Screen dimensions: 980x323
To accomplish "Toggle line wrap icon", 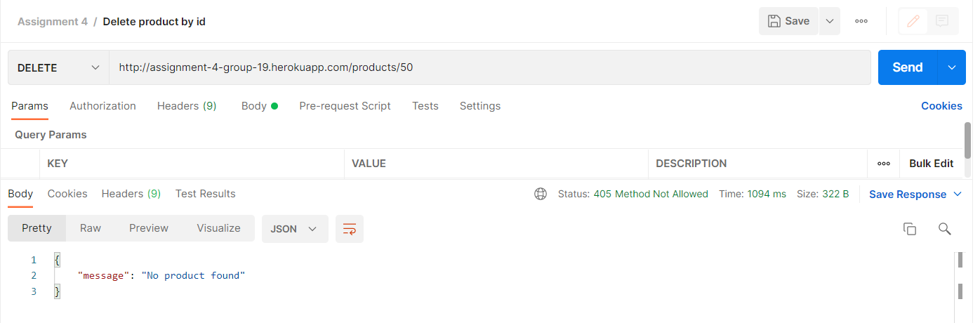I will point(350,229).
